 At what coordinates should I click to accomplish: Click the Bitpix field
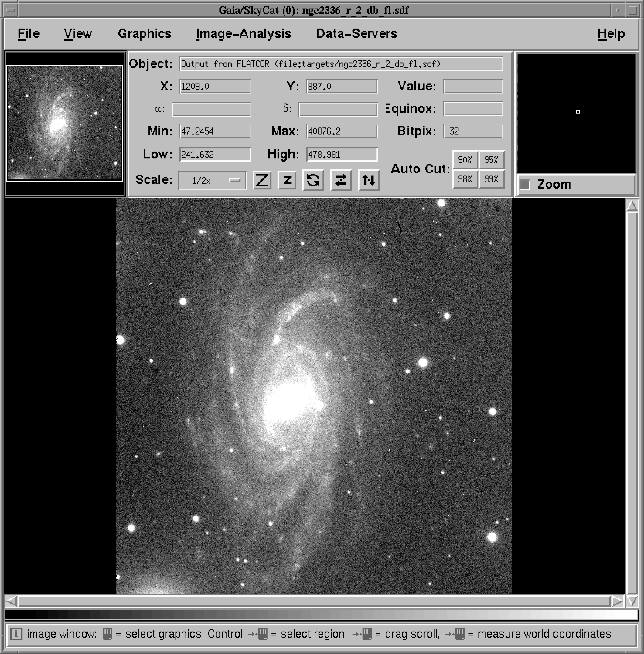point(473,131)
